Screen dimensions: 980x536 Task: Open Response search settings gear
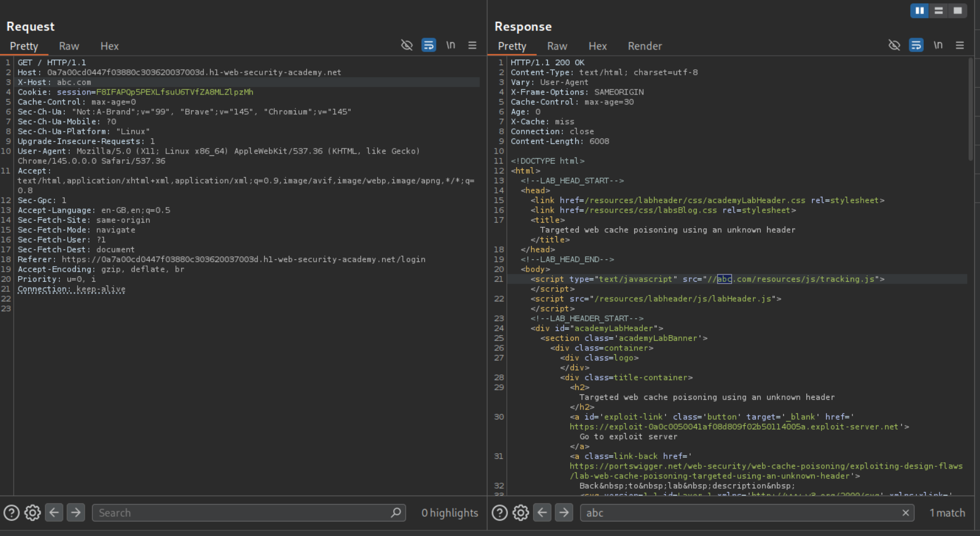click(x=521, y=512)
